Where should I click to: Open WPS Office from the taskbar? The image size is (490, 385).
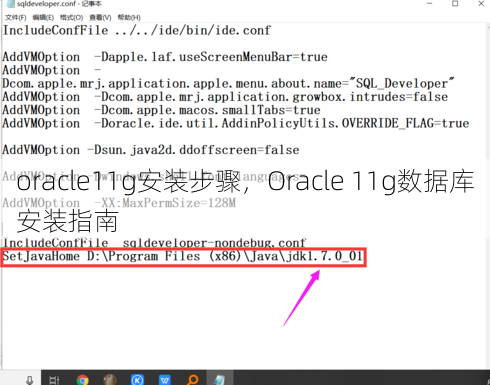[165, 380]
